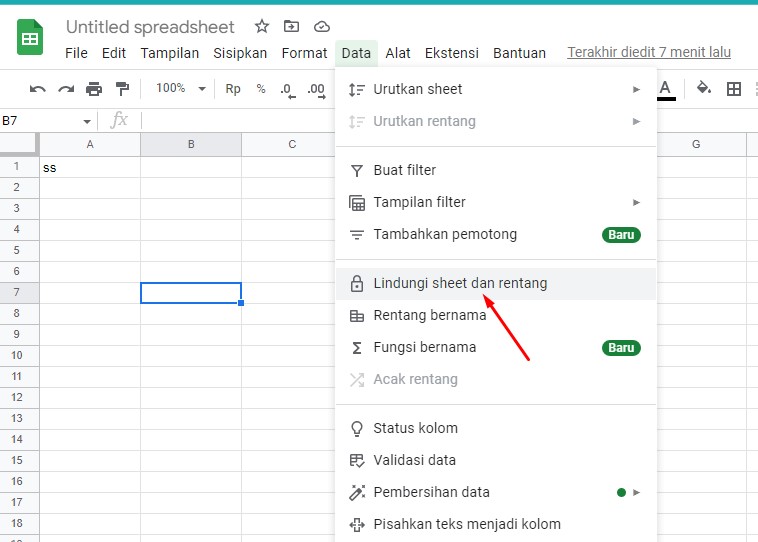Image resolution: width=758 pixels, height=542 pixels.
Task: Click the undo arrow icon
Action: [38, 89]
